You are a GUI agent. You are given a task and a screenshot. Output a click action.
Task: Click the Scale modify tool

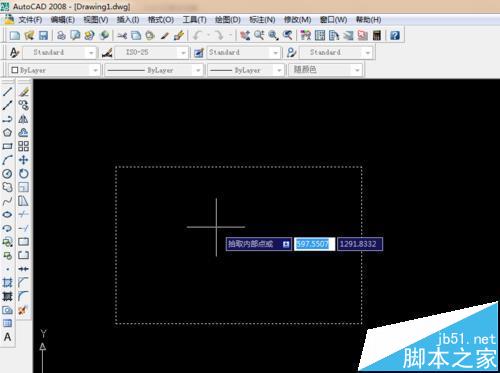pyautogui.click(x=23, y=187)
